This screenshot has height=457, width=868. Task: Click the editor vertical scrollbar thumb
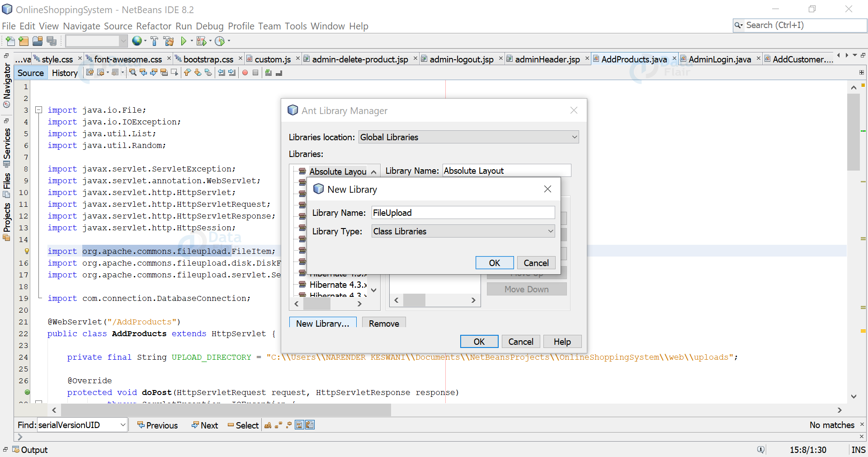(x=854, y=132)
